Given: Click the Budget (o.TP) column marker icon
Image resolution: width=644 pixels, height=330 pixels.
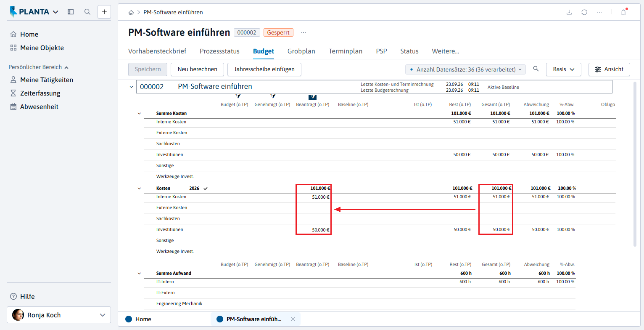Looking at the screenshot, I should pos(238,96).
